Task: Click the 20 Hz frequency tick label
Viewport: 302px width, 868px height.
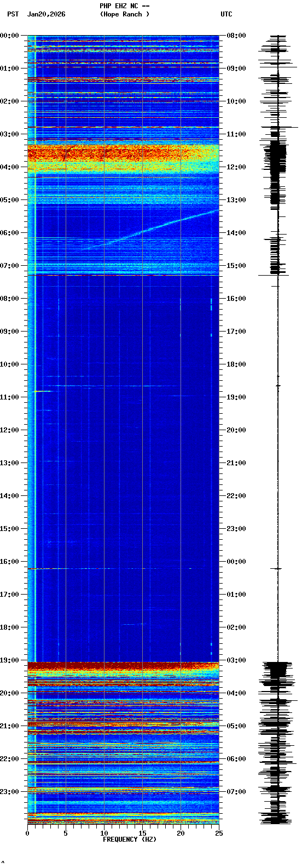Action: point(181,833)
